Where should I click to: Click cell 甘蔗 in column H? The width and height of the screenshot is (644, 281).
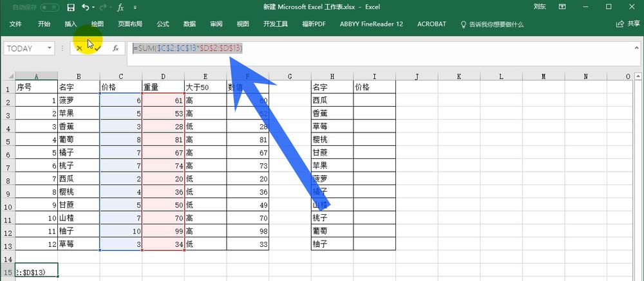332,152
